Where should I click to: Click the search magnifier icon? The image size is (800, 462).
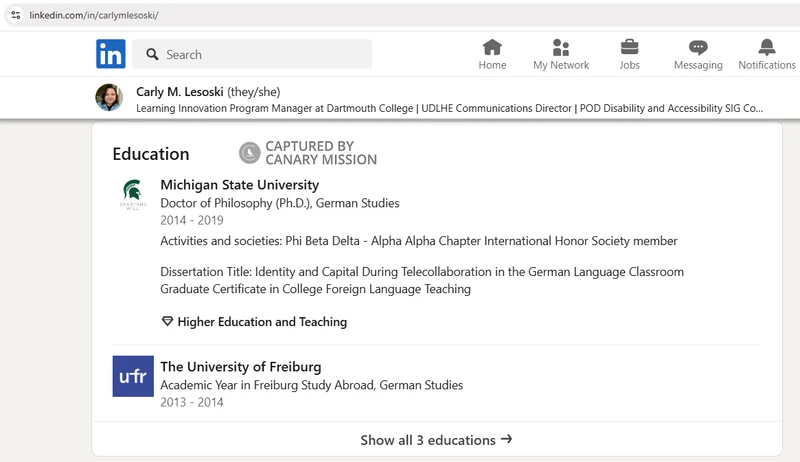(x=152, y=54)
